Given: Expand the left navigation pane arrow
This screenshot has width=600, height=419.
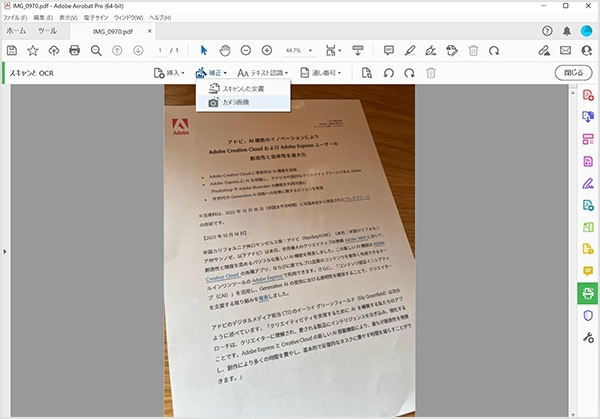Looking at the screenshot, I should [x=5, y=251].
